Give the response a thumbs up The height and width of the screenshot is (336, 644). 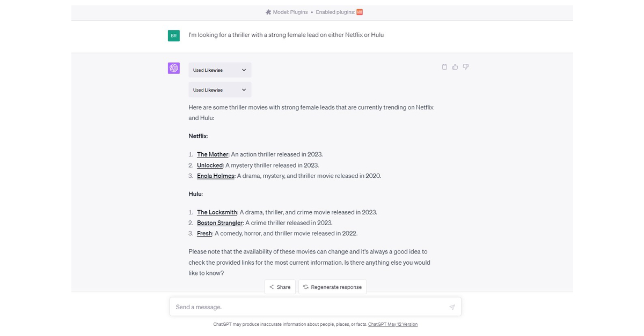(455, 66)
